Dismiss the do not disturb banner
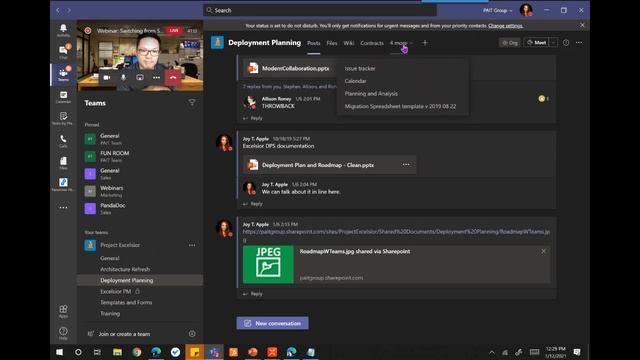 [582, 25]
